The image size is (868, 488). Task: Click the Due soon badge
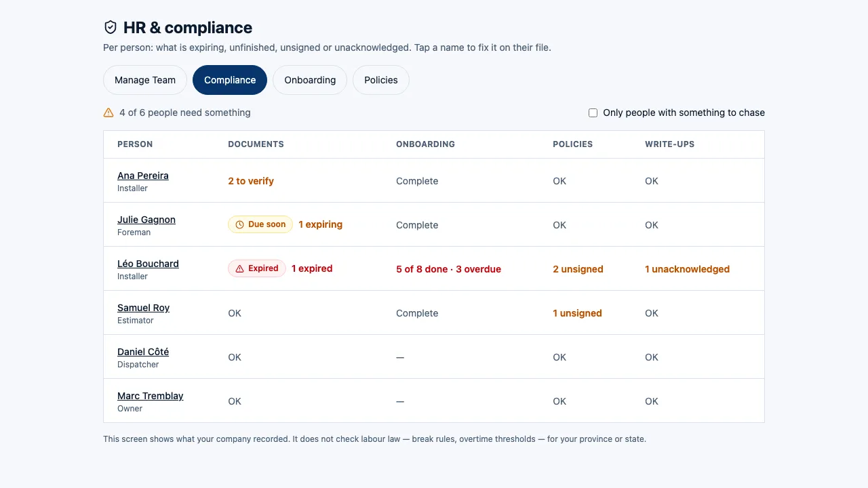260,224
